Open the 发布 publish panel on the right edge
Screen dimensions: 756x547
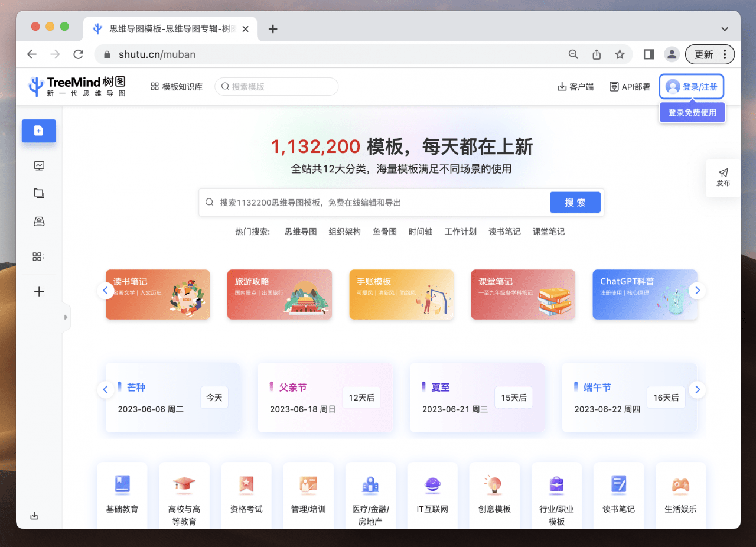tap(723, 178)
